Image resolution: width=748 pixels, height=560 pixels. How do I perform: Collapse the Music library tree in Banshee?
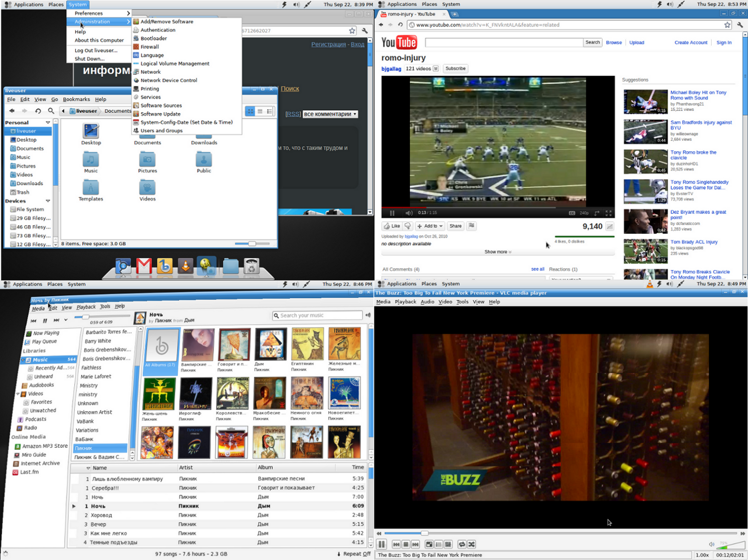22,360
